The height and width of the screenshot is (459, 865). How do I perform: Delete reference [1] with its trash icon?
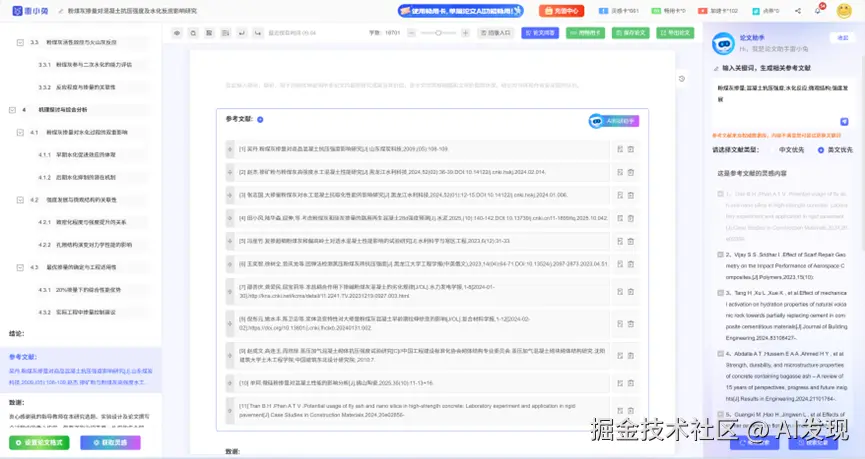[631, 149]
